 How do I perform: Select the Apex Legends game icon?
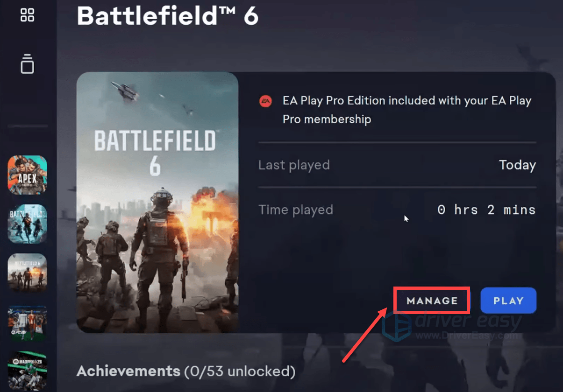(28, 175)
